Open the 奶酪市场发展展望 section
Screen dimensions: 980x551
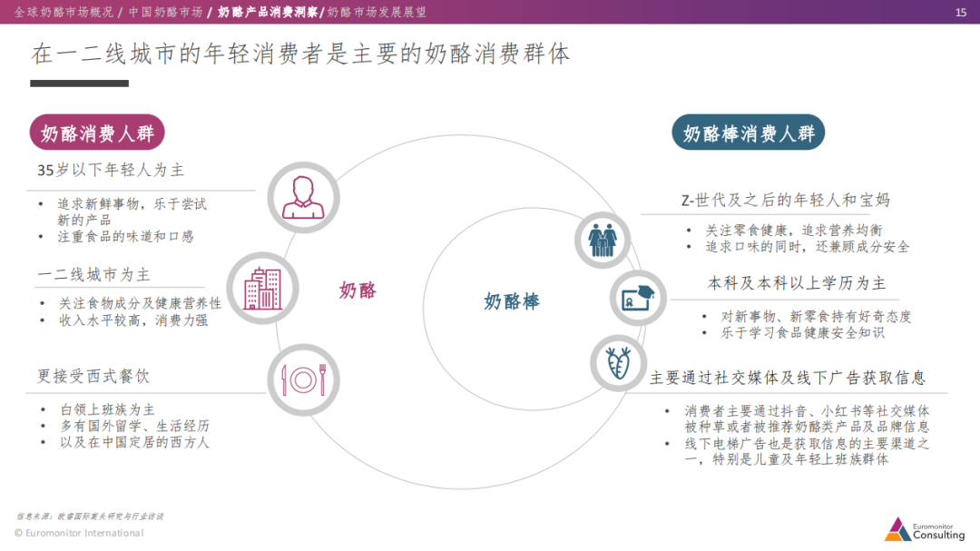pyautogui.click(x=377, y=13)
